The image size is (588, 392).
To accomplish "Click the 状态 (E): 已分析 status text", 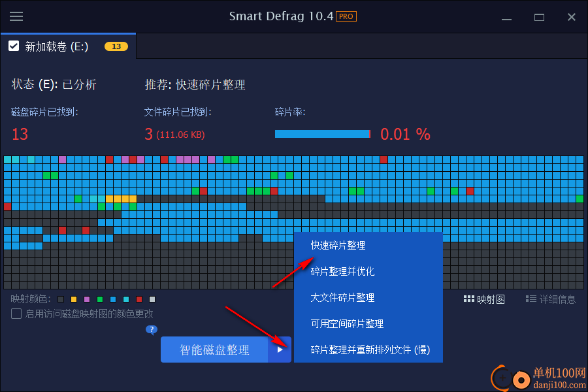I will tap(54, 84).
